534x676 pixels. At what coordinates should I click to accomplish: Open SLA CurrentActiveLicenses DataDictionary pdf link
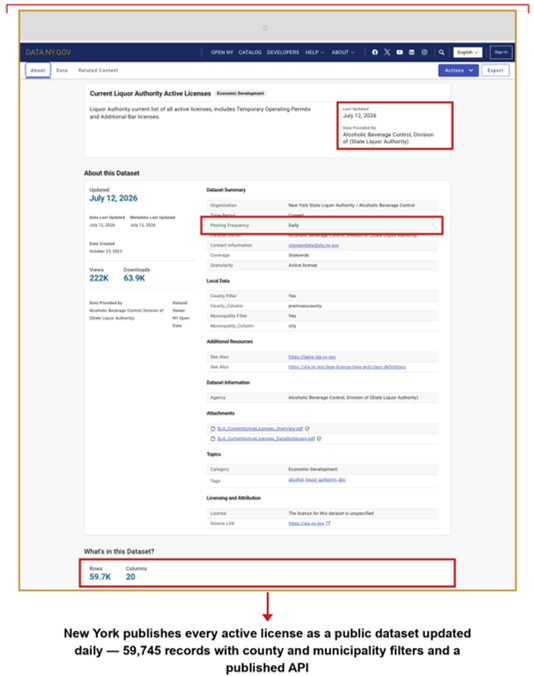(266, 438)
